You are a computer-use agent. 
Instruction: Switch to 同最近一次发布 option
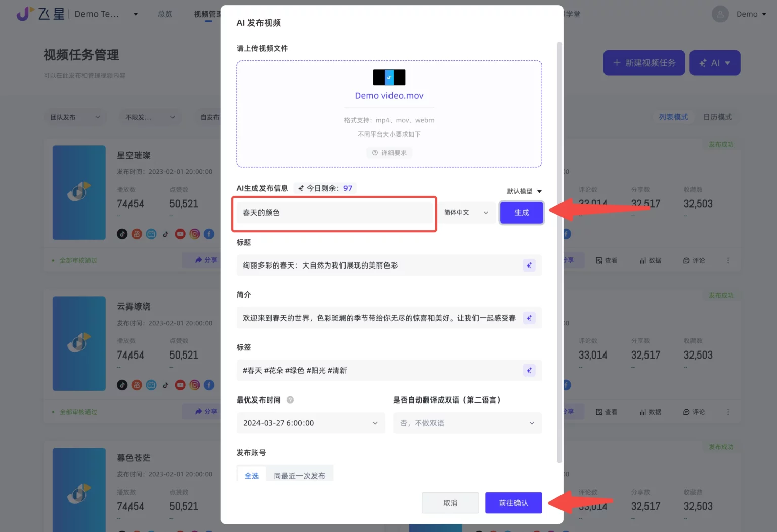coord(299,475)
